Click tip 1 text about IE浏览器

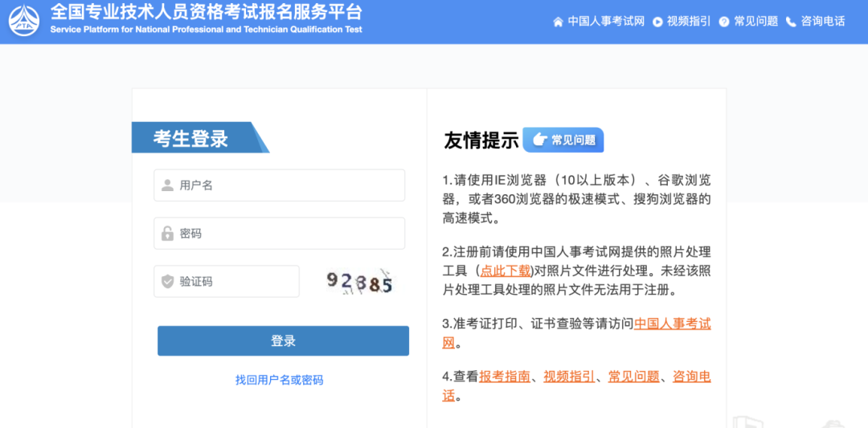[576, 199]
